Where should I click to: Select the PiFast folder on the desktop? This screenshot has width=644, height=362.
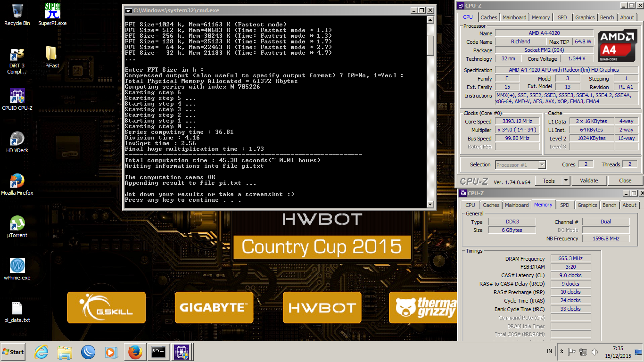pos(52,57)
